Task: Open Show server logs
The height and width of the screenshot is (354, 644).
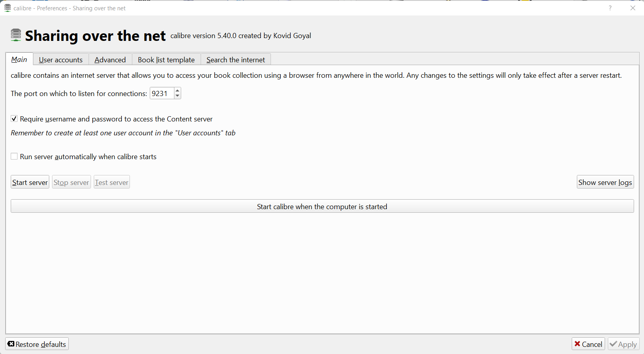Action: point(605,182)
